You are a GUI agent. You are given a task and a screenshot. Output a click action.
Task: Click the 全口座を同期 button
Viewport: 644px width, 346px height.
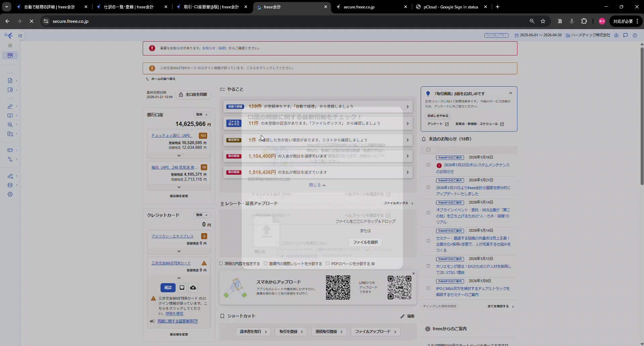(x=193, y=95)
